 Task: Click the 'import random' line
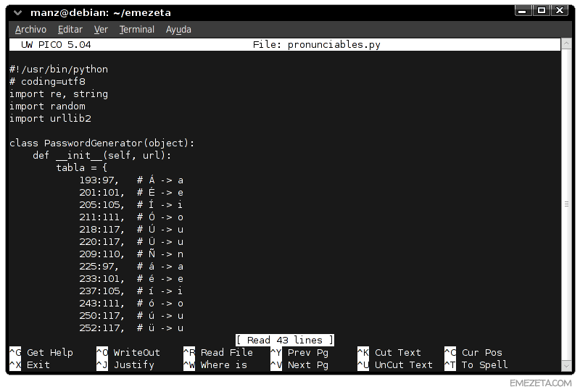coord(47,106)
